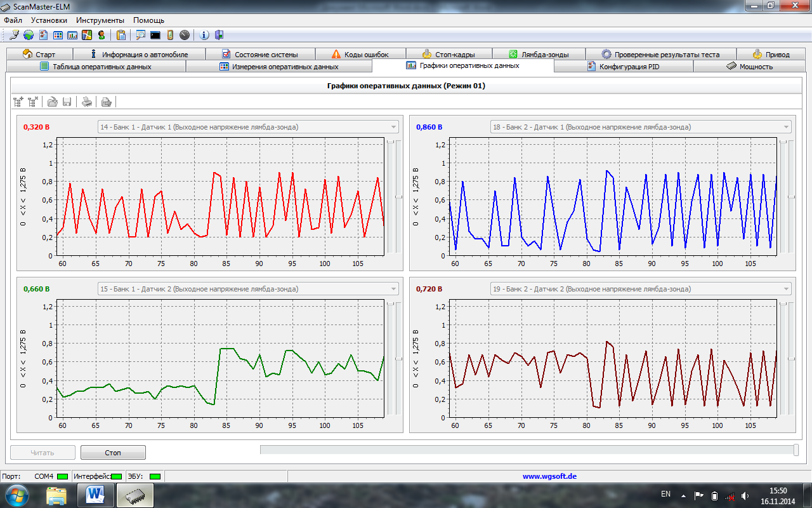Viewport: 812px width, 508px height.
Task: Expand the '14 - Банк 1 - Датчик 1' dropdown
Action: pos(393,127)
